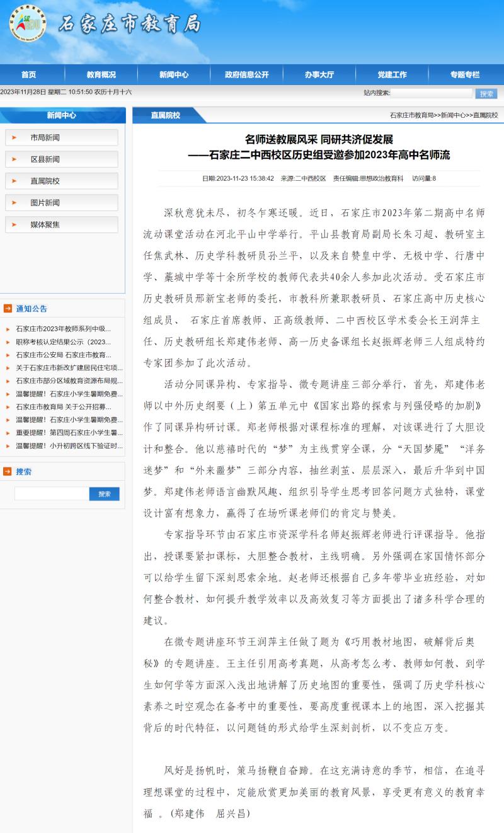Go to 政府信息公开 navigation item
Image resolution: width=504 pixels, height=833 pixels.
pyautogui.click(x=246, y=74)
